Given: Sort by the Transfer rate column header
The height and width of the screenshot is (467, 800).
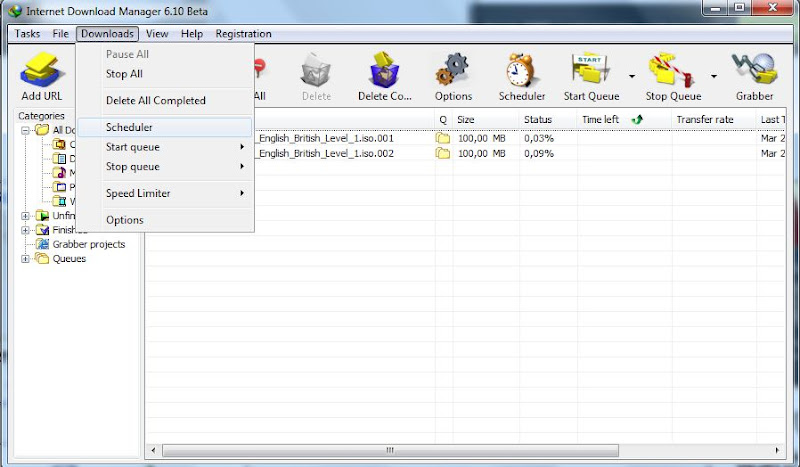Looking at the screenshot, I should tap(713, 119).
